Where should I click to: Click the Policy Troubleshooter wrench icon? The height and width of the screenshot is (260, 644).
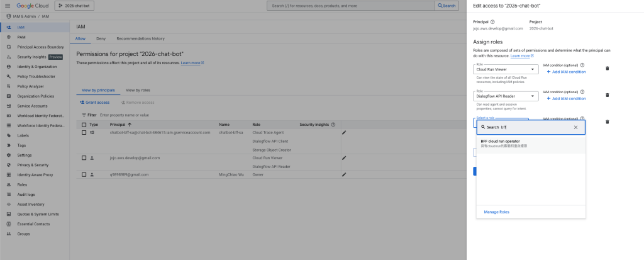[x=9, y=77]
